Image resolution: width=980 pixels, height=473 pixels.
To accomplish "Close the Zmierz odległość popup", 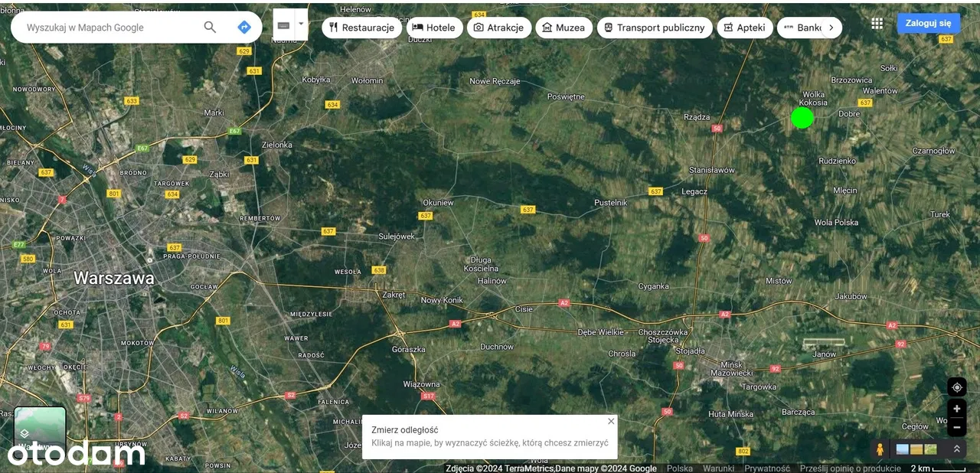I will (x=611, y=421).
